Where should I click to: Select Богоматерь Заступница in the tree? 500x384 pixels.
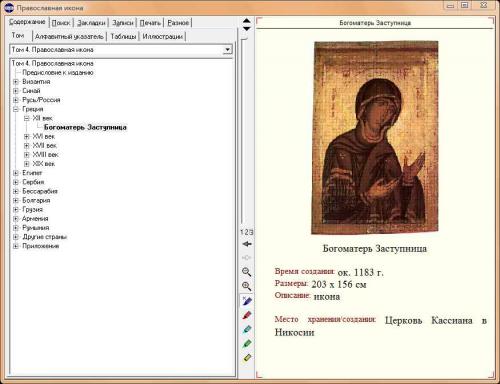point(85,127)
